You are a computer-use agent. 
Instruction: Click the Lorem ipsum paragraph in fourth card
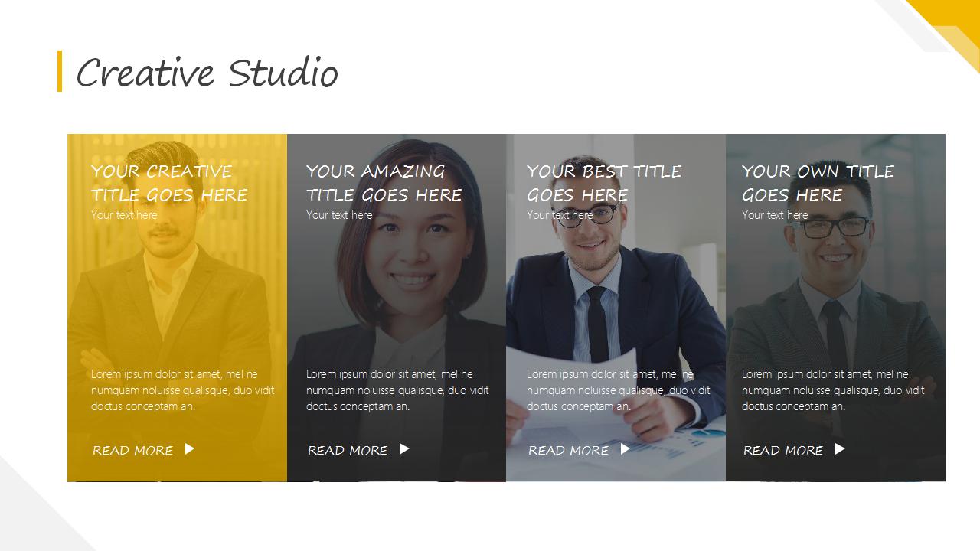834,390
